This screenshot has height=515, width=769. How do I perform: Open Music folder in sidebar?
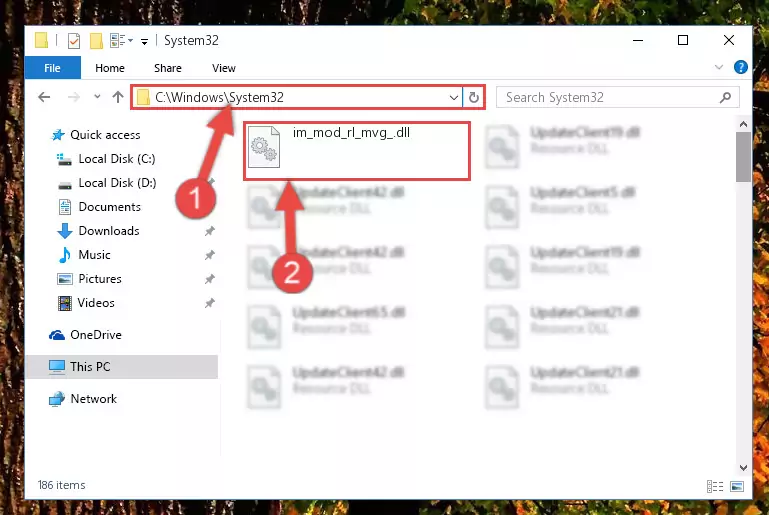94,255
